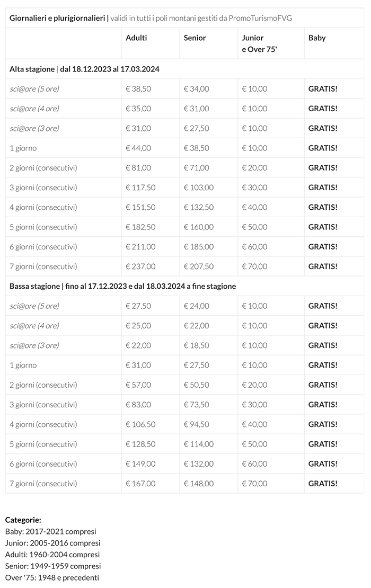This screenshot has height=588, width=371.
Task: Click the Baby column header
Action: [317, 38]
